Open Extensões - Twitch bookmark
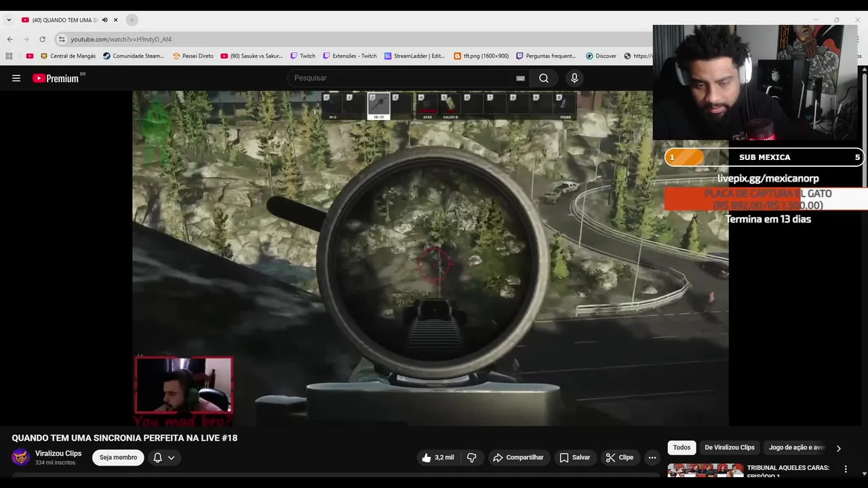Image resolution: width=868 pixels, height=488 pixels. pos(349,56)
